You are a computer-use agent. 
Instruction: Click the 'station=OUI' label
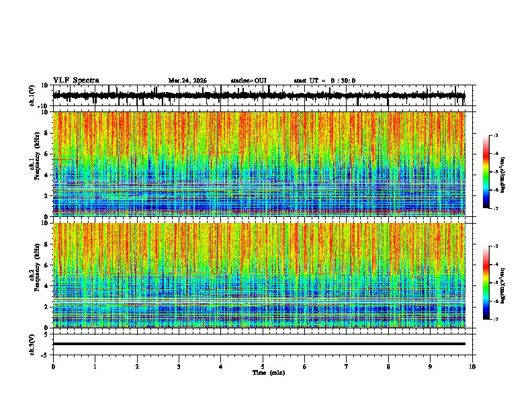click(249, 81)
